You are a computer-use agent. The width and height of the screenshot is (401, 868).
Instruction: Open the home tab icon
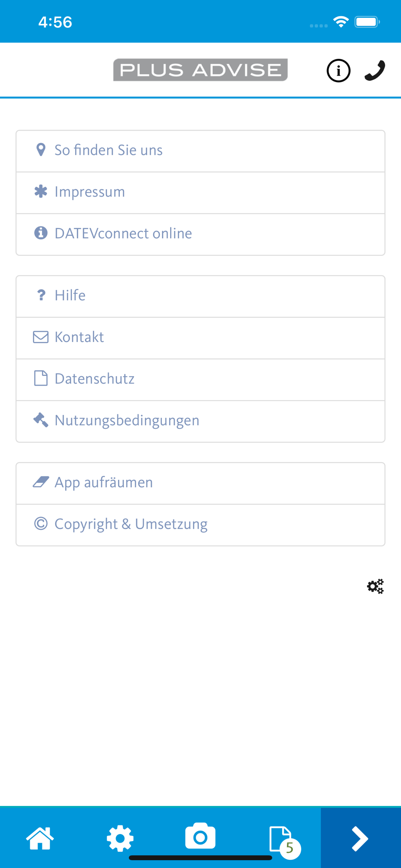point(40,838)
